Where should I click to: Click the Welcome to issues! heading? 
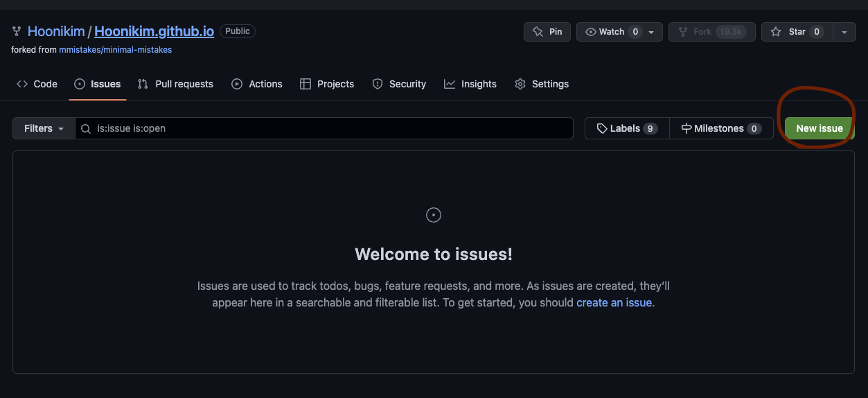coord(434,254)
